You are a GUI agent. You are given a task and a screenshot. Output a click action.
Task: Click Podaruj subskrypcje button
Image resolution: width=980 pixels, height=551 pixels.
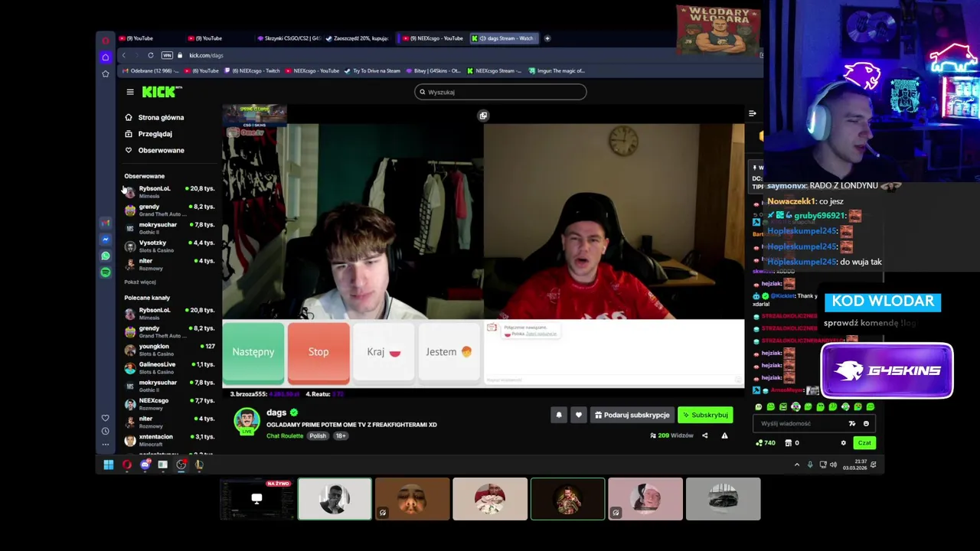pos(632,415)
